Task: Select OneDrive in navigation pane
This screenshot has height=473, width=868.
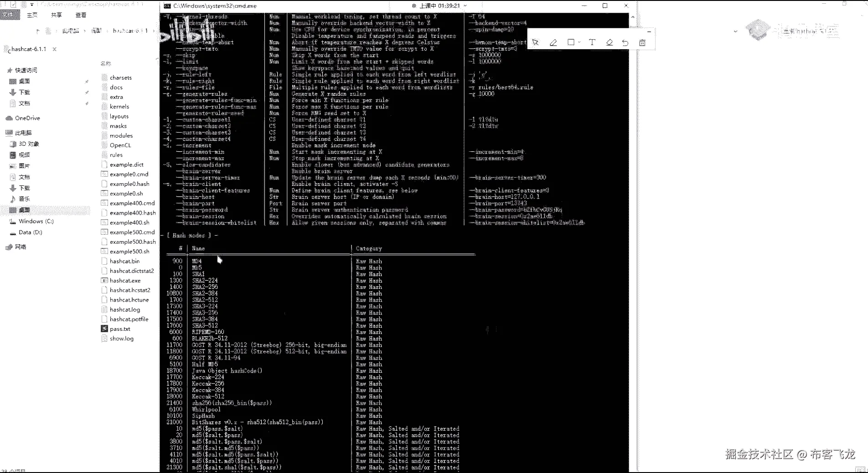Action: pyautogui.click(x=27, y=118)
